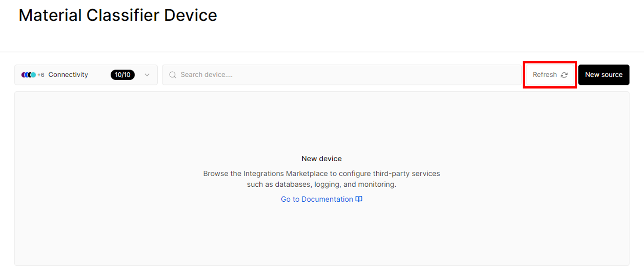Refresh the device list
The width and height of the screenshot is (644, 273).
(x=550, y=75)
